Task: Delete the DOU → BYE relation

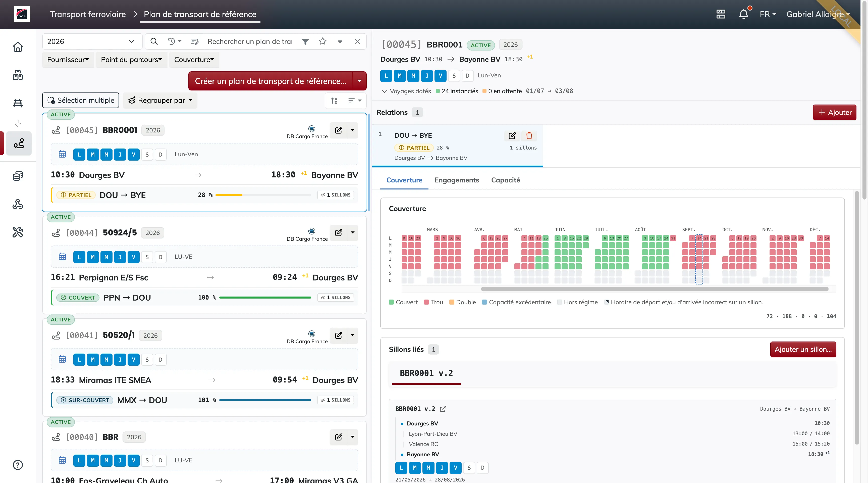Action: point(529,135)
